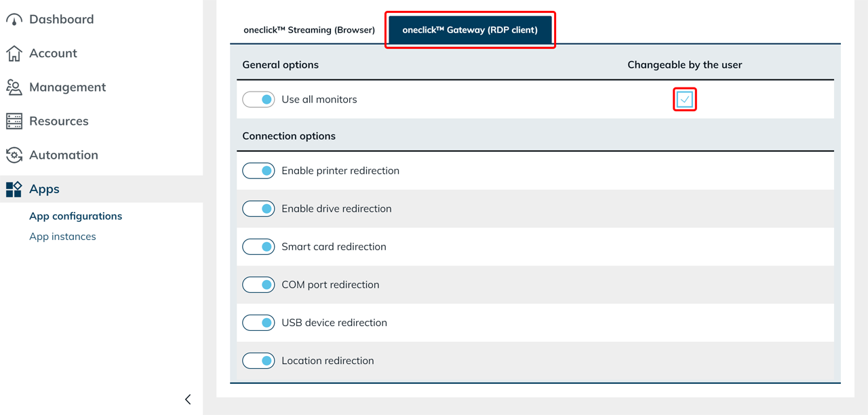This screenshot has width=868, height=415.
Task: Click the Automation gear-cycle icon
Action: tap(14, 155)
